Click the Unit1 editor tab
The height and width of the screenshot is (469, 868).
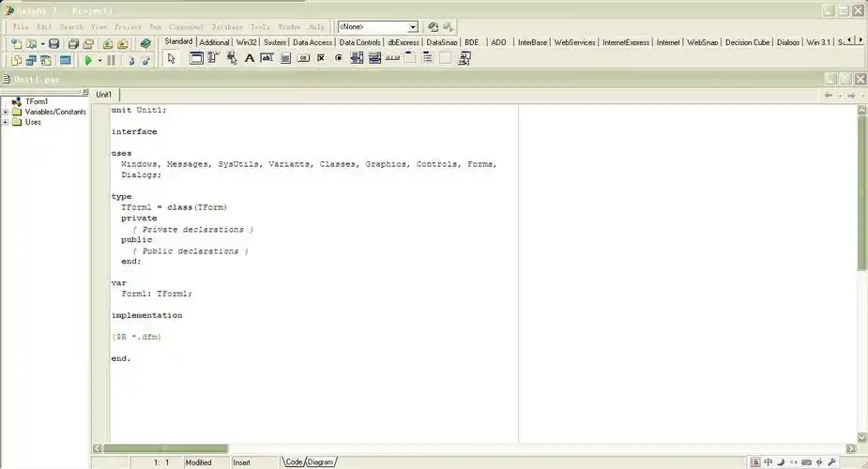[x=103, y=95]
